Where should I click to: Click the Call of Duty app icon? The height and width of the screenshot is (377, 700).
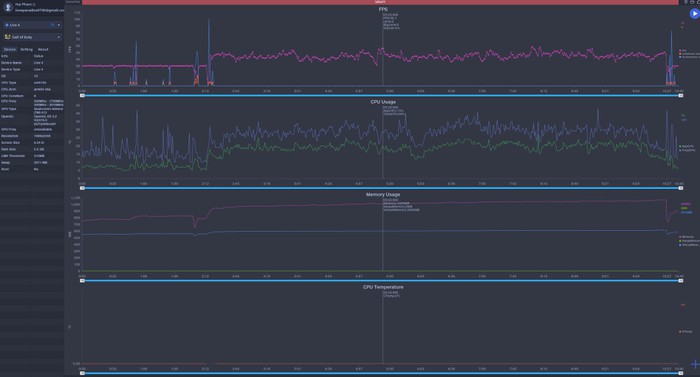pyautogui.click(x=7, y=37)
